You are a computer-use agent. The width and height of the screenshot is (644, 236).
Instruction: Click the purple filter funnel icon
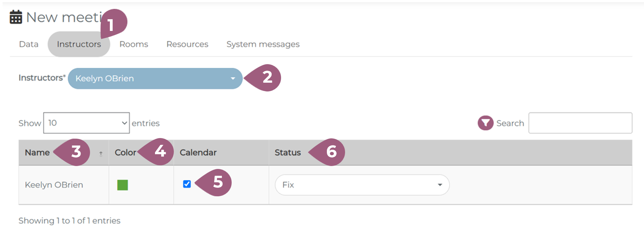485,123
